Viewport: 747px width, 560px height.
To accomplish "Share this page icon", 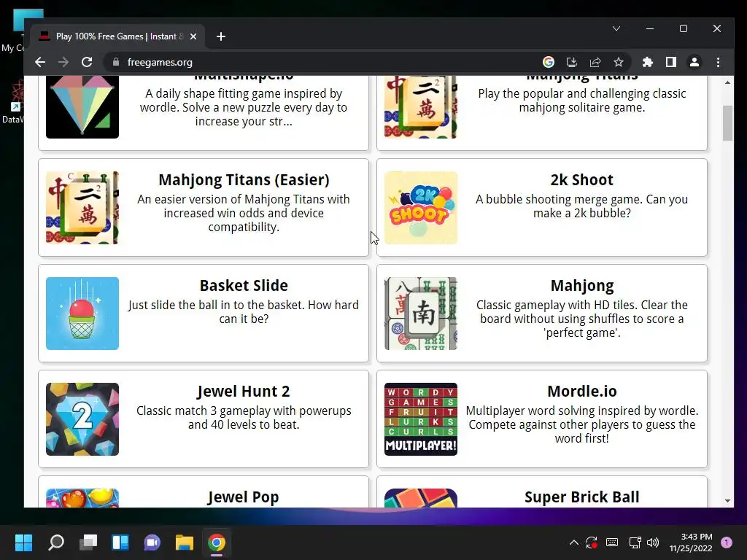I will point(595,63).
